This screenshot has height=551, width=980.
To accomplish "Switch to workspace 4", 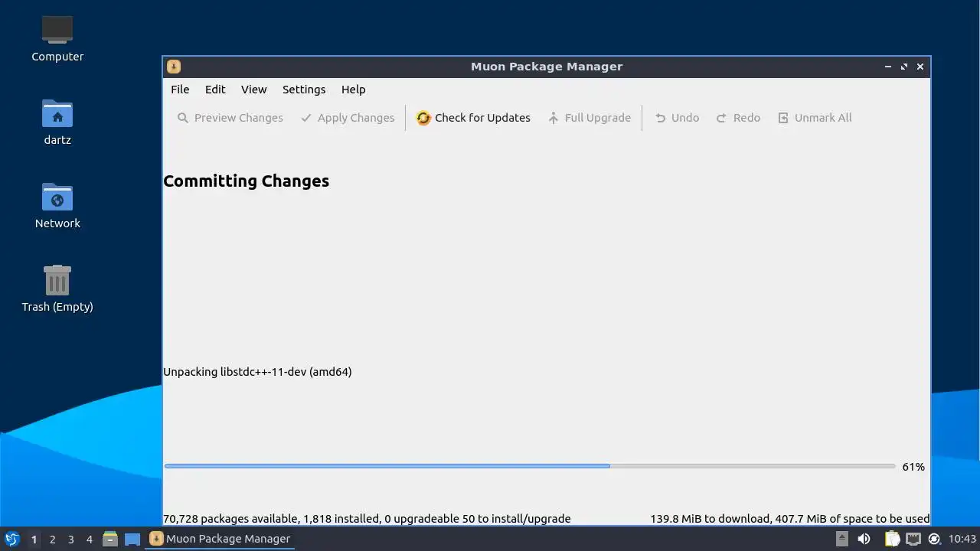I will [89, 540].
